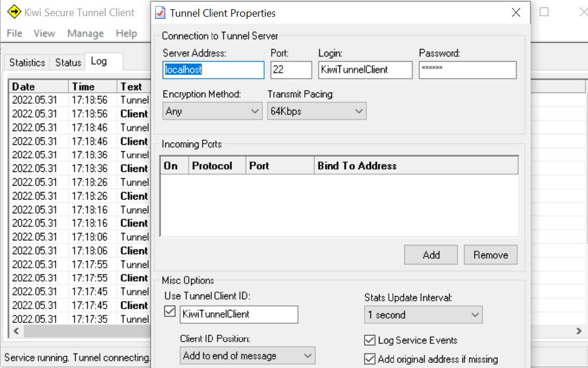
Task: Open the Transmit Pacing dropdown
Action: click(316, 111)
